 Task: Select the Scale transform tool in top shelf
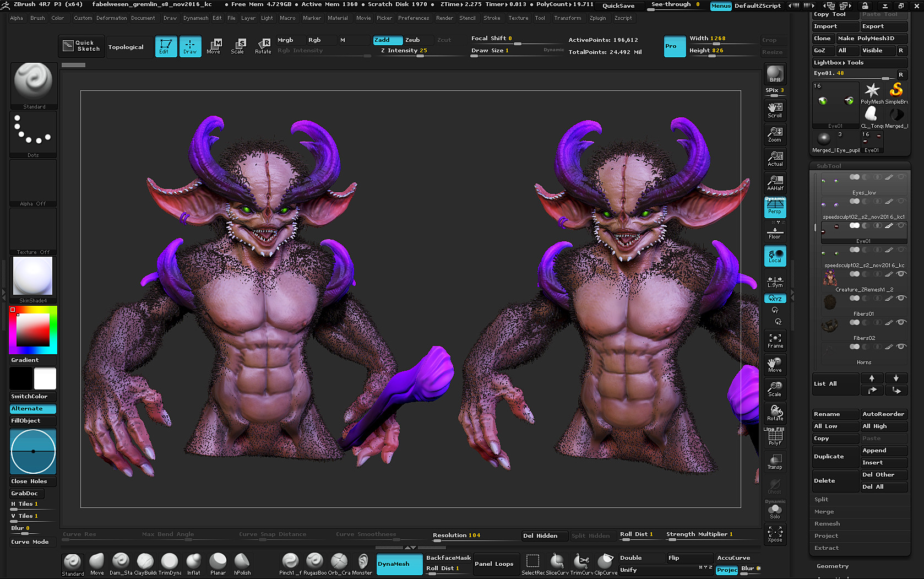pyautogui.click(x=238, y=46)
